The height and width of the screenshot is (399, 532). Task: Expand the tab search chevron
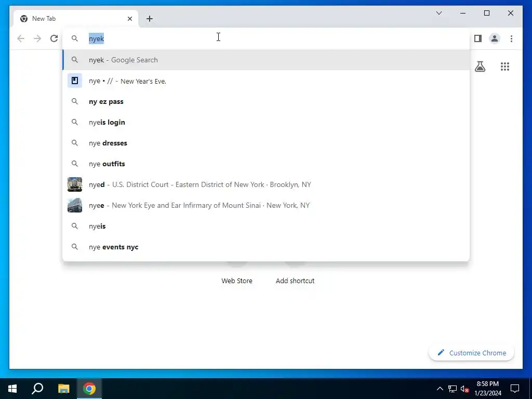(x=438, y=13)
